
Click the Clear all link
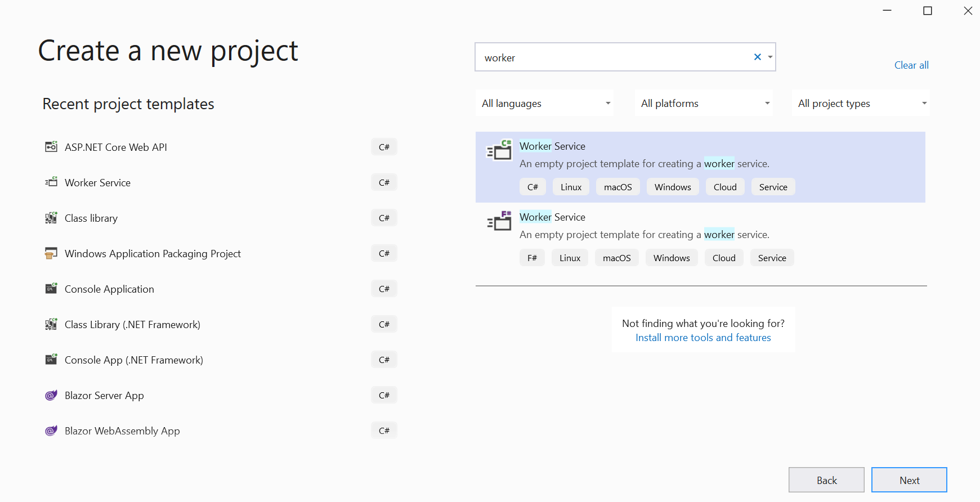(911, 65)
